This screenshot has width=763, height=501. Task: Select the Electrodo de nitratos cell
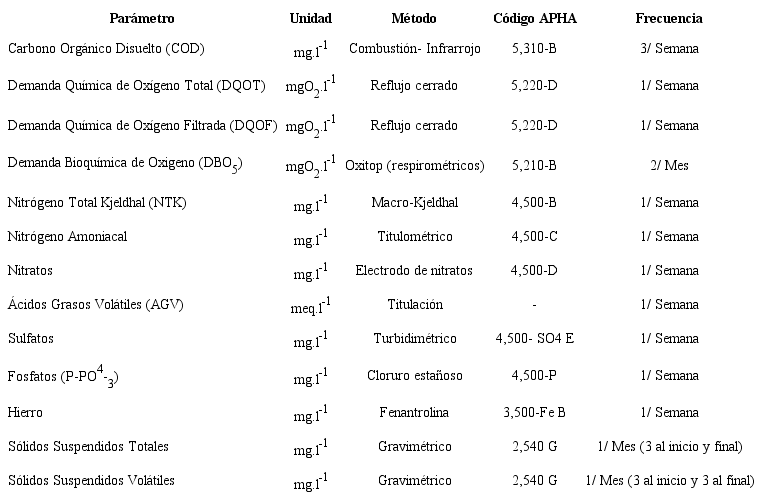click(414, 270)
